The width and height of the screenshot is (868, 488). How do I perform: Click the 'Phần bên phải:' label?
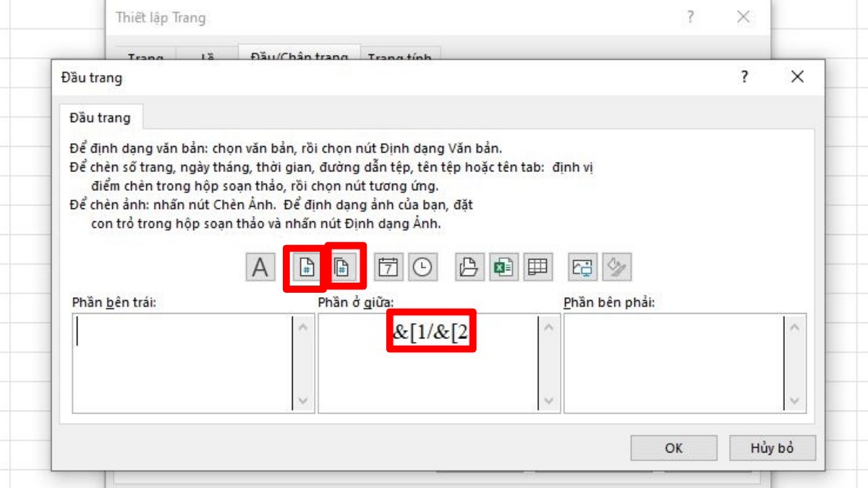pos(610,302)
